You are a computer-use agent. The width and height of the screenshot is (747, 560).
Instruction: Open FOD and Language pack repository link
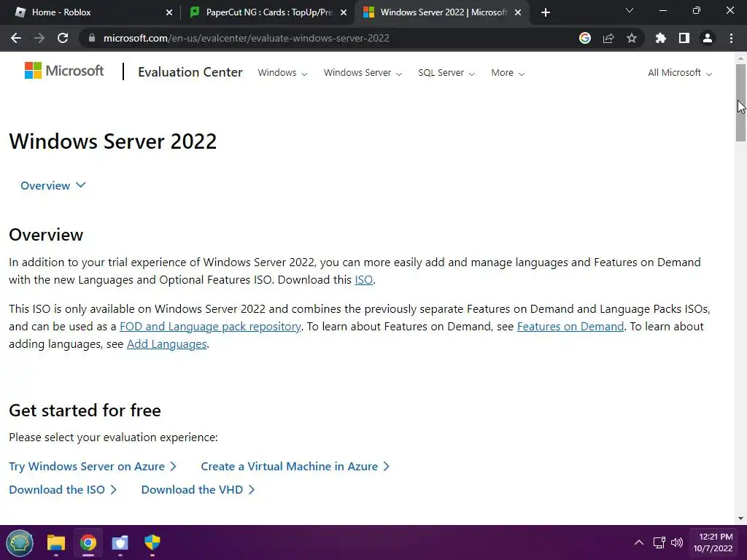pos(210,327)
